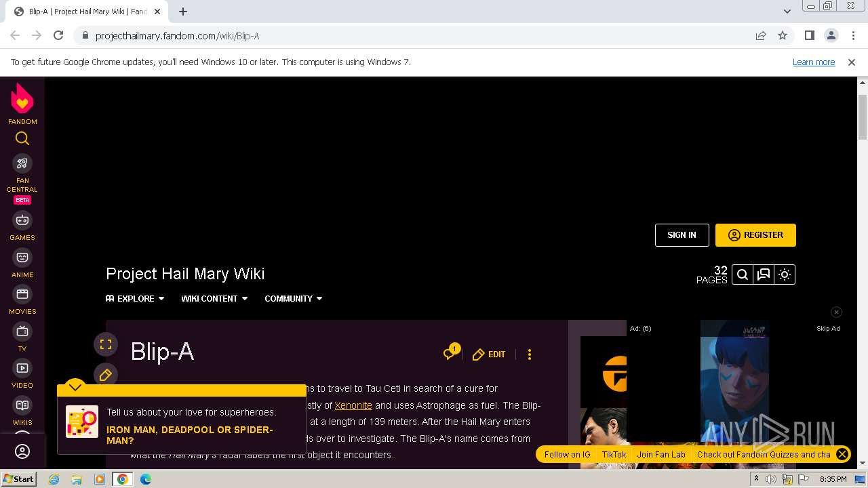Click the Sign In button
Screen dimensions: 868x488
coord(682,235)
